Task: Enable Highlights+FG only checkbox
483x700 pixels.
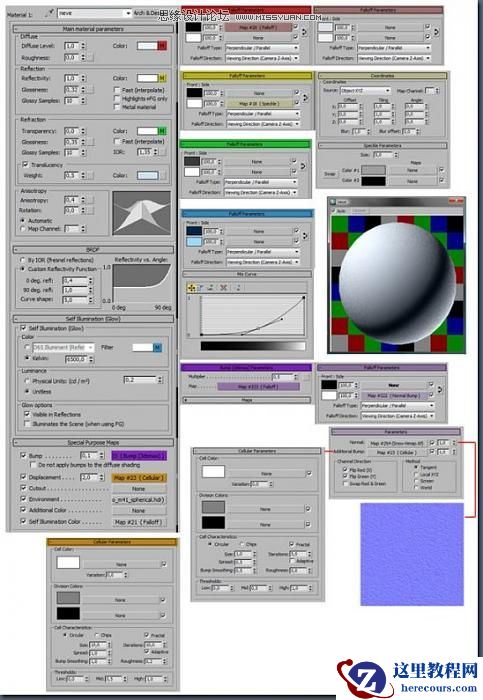Action: click(x=117, y=99)
